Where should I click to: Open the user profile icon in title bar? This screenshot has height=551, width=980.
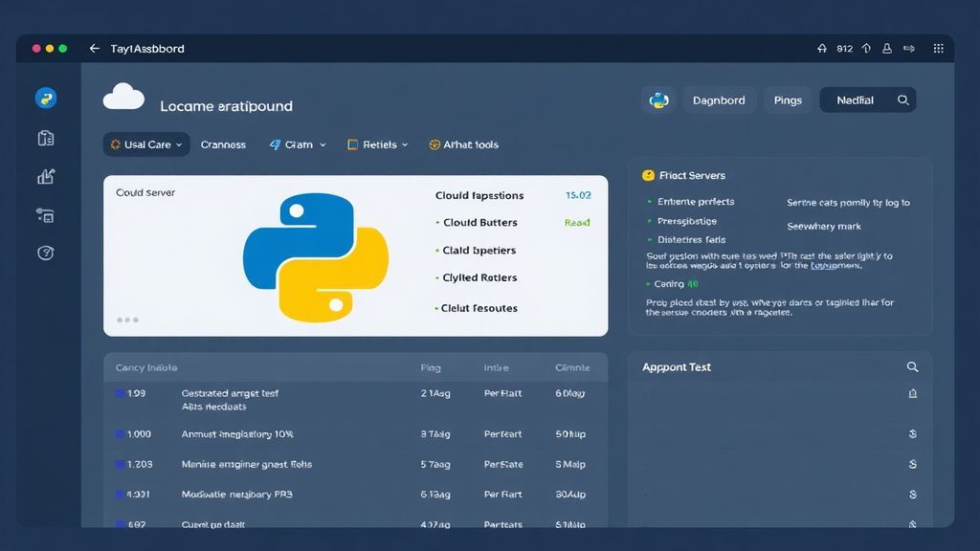point(887,48)
